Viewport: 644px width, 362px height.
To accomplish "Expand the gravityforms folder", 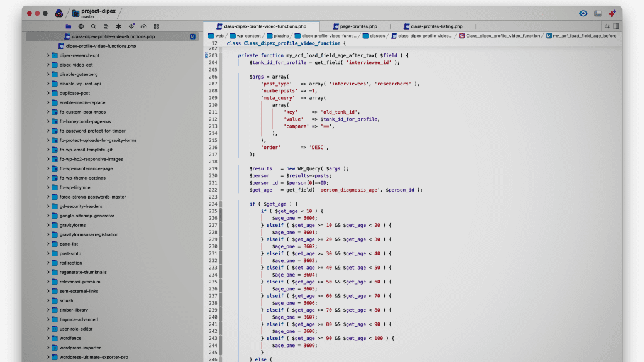I will click(x=48, y=226).
